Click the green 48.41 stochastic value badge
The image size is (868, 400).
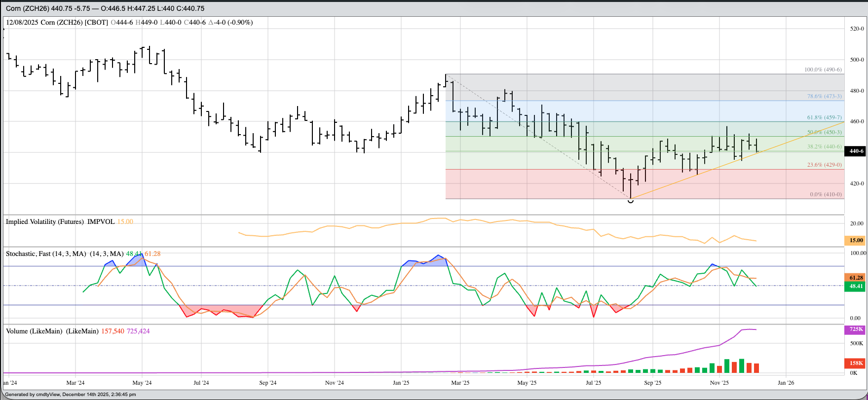point(856,286)
